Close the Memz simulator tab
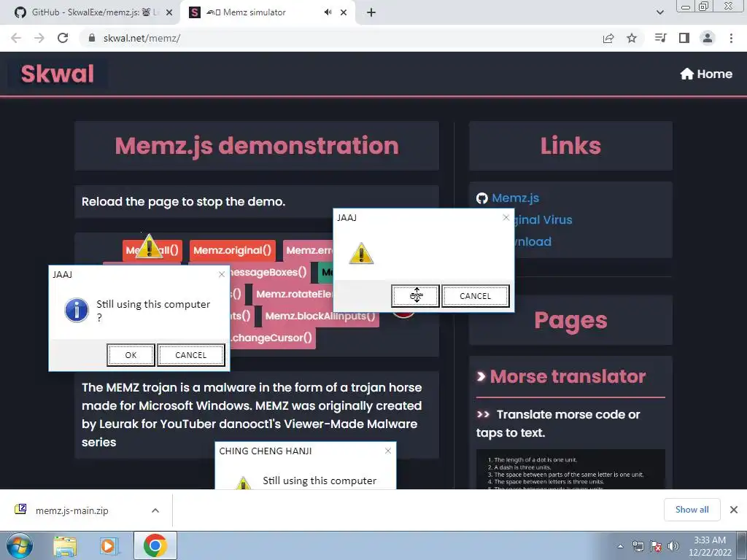The width and height of the screenshot is (747, 560). (x=344, y=13)
